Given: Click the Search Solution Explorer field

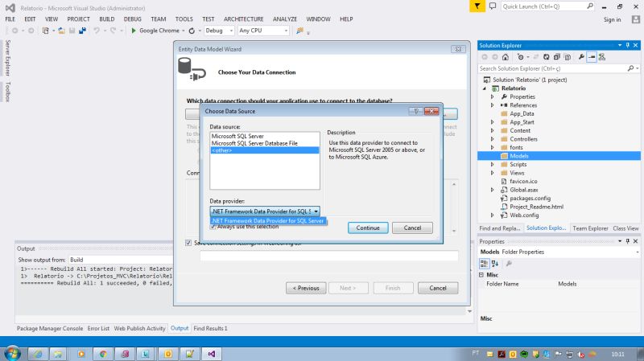Looking at the screenshot, I should (x=553, y=68).
